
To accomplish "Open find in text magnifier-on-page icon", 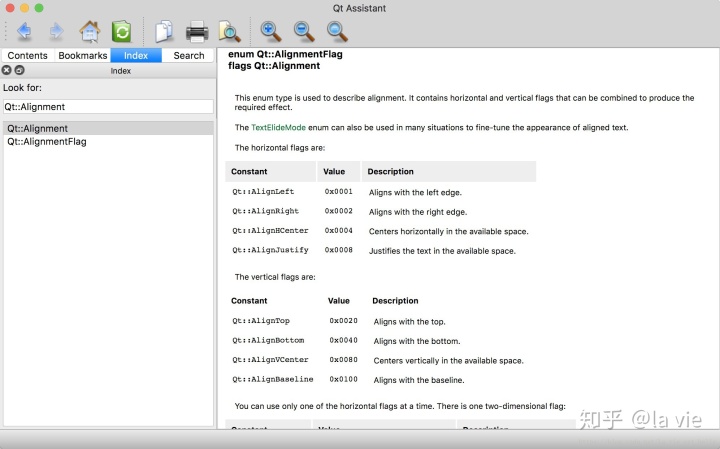I will point(229,32).
